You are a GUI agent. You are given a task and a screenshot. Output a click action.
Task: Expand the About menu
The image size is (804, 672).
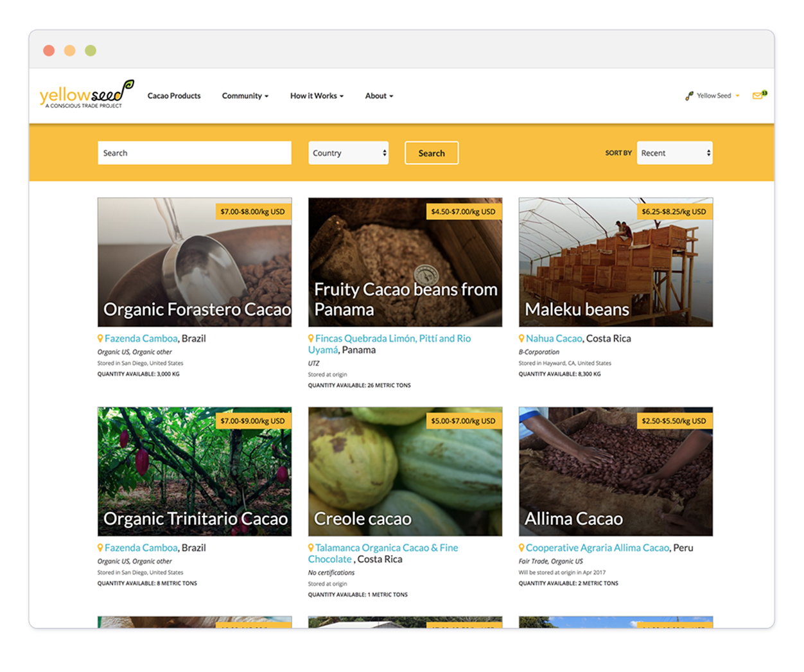[x=379, y=96]
